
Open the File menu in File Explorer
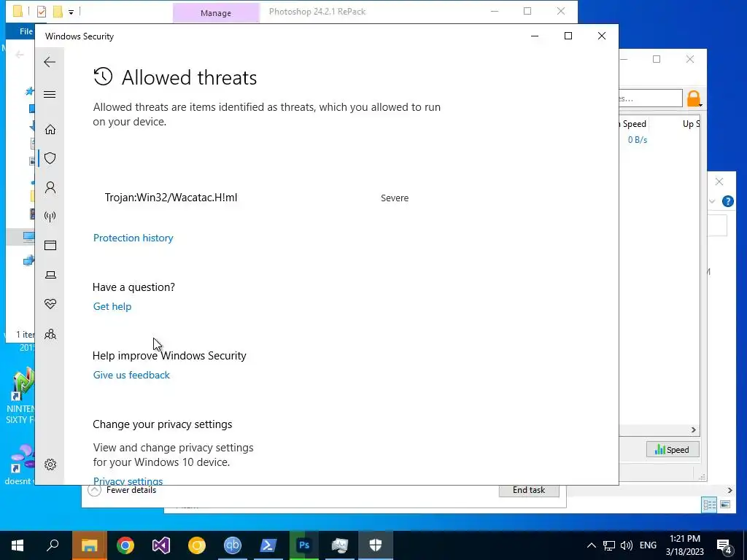pos(26,31)
